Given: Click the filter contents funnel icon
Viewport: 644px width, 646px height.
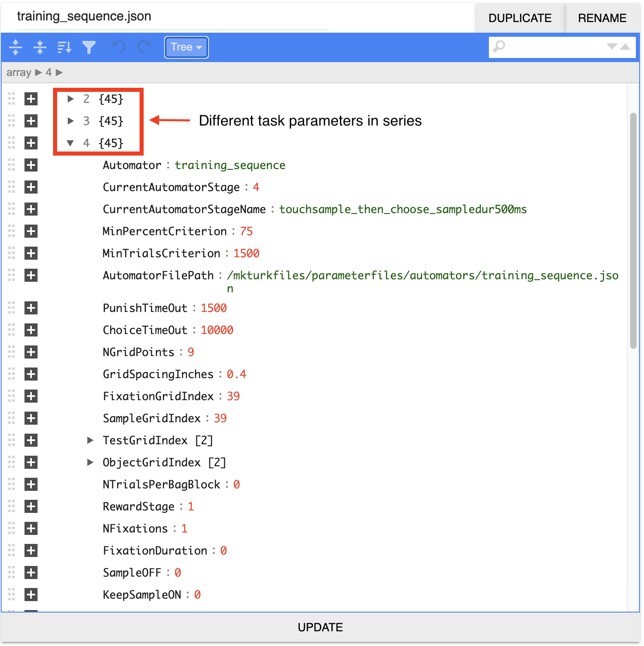Looking at the screenshot, I should point(89,47).
